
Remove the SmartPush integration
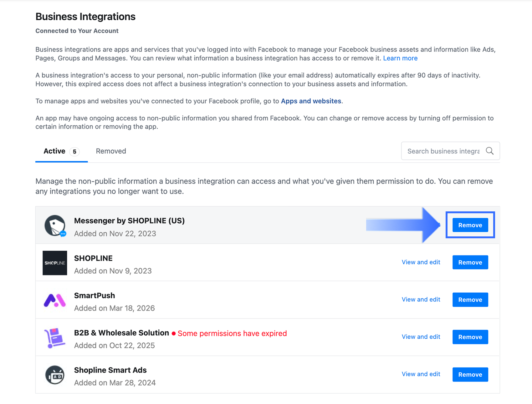click(x=470, y=300)
